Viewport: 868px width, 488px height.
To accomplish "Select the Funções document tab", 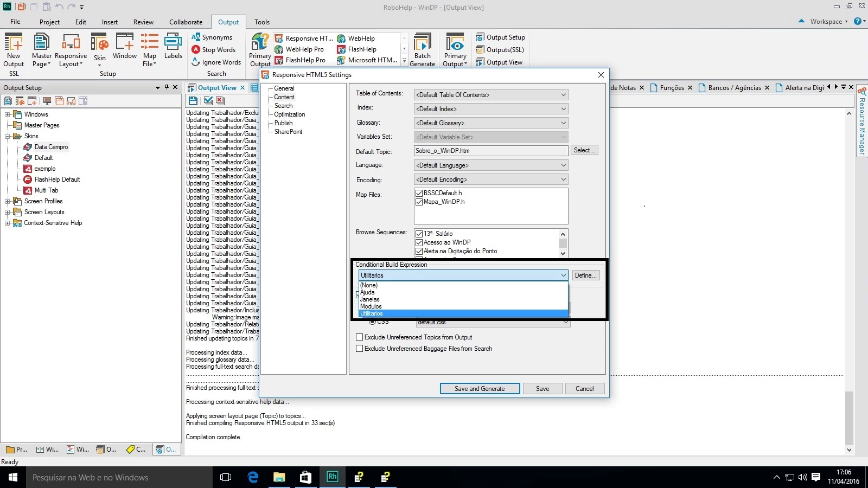I will pyautogui.click(x=672, y=87).
